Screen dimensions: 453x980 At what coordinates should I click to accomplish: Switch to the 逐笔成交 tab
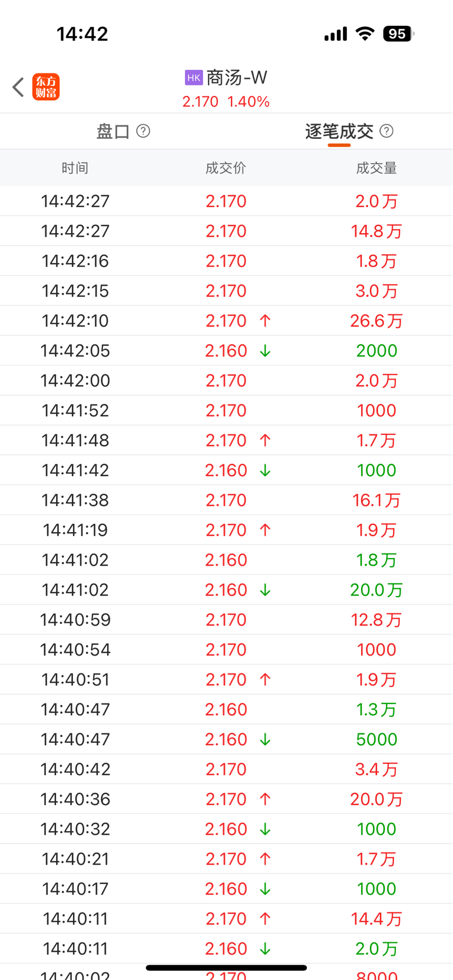coord(339,131)
